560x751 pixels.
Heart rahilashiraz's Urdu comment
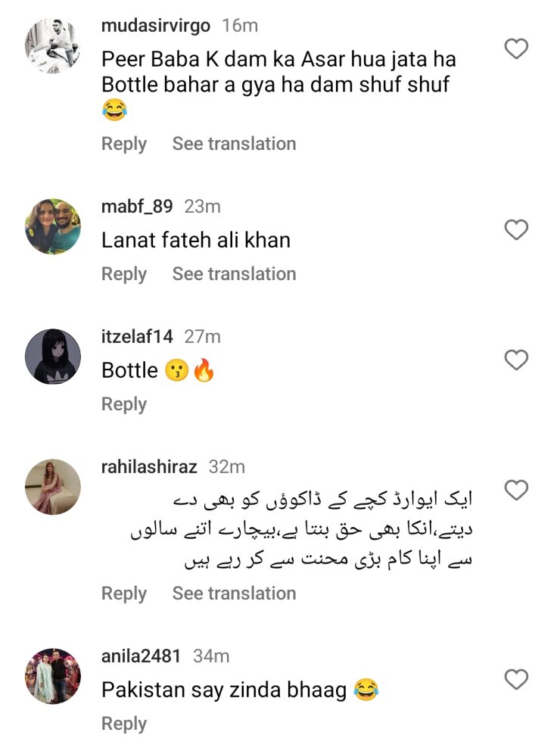tap(516, 491)
